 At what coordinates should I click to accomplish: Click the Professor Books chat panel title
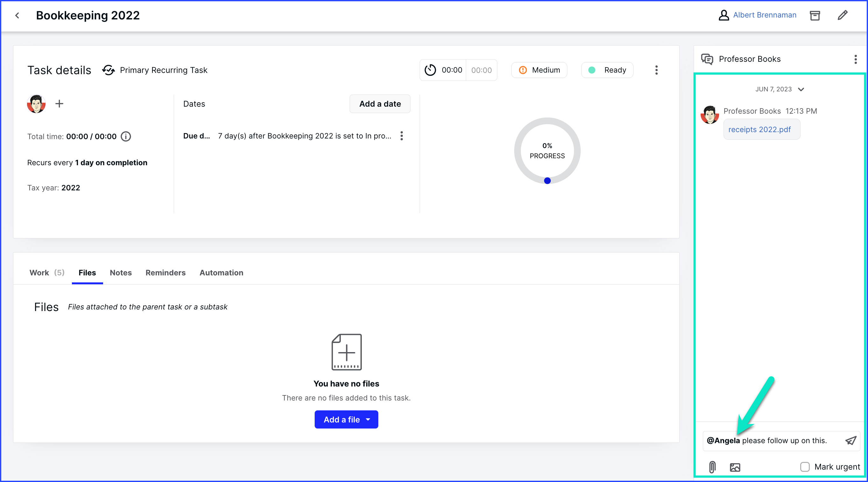(749, 59)
